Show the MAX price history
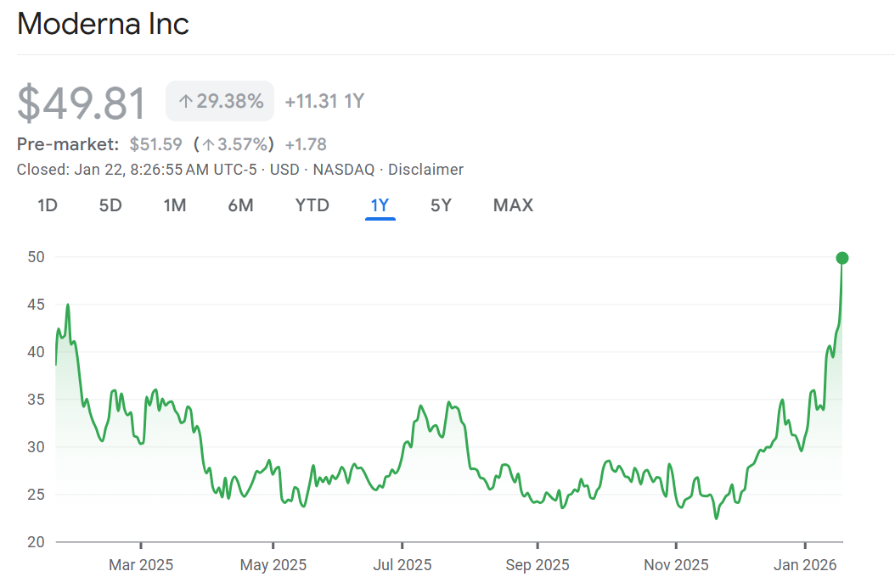The image size is (895, 588). (513, 205)
